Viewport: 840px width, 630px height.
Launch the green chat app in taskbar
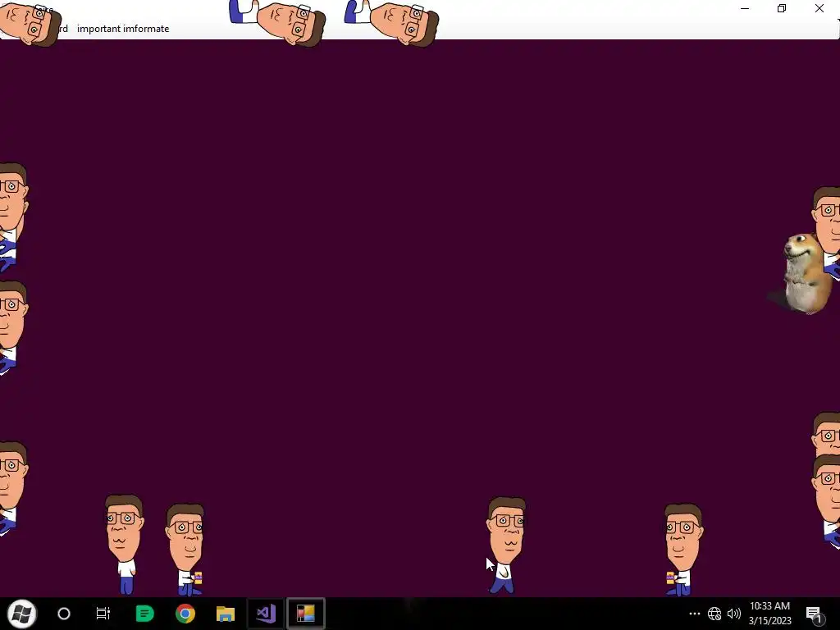tap(144, 614)
